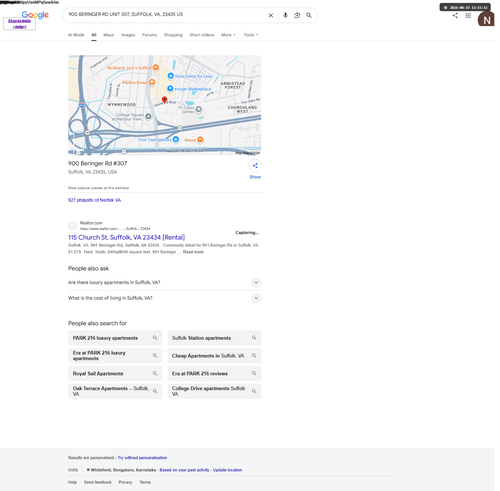Open the Tools dropdown
Viewport: 500px width, 491px height.
(251, 35)
